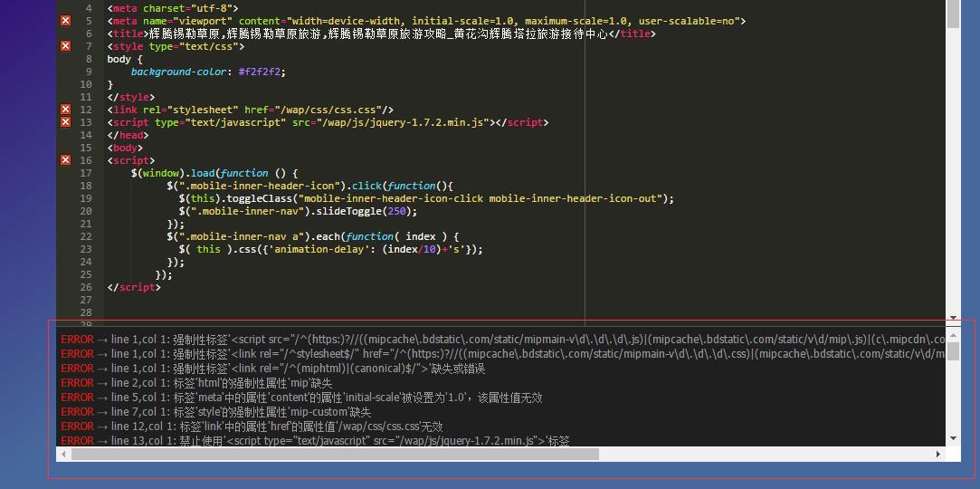This screenshot has width=980, height=489.
Task: Click the error marker on line 5
Action: point(65,21)
